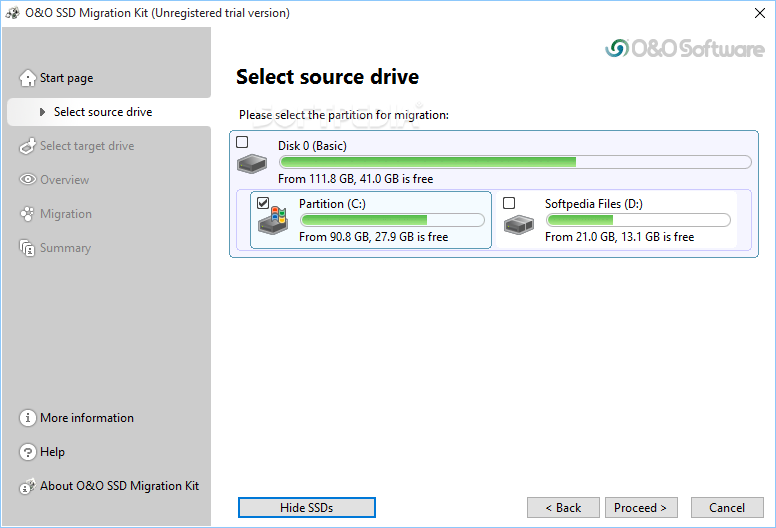The width and height of the screenshot is (776, 528).
Task: Uncheck the Partition (C:) checkbox
Action: pyautogui.click(x=263, y=203)
